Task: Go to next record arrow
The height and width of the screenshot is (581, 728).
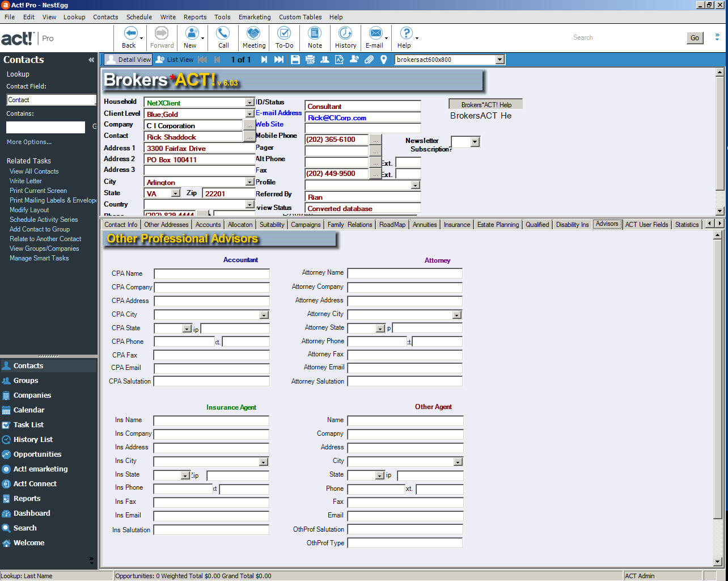Action: [264, 60]
